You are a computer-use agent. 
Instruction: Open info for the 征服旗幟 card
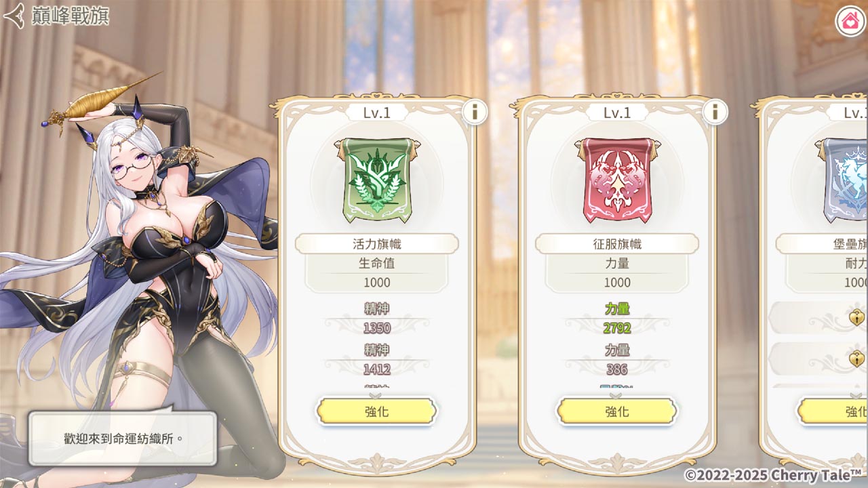click(x=715, y=111)
